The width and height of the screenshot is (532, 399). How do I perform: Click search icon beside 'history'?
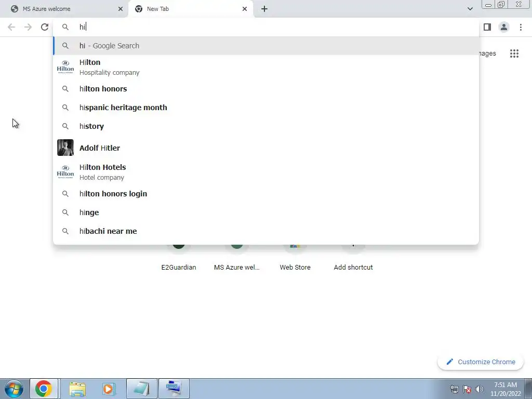(65, 126)
